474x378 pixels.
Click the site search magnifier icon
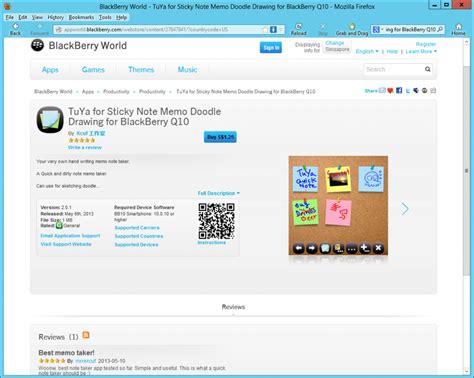click(428, 69)
